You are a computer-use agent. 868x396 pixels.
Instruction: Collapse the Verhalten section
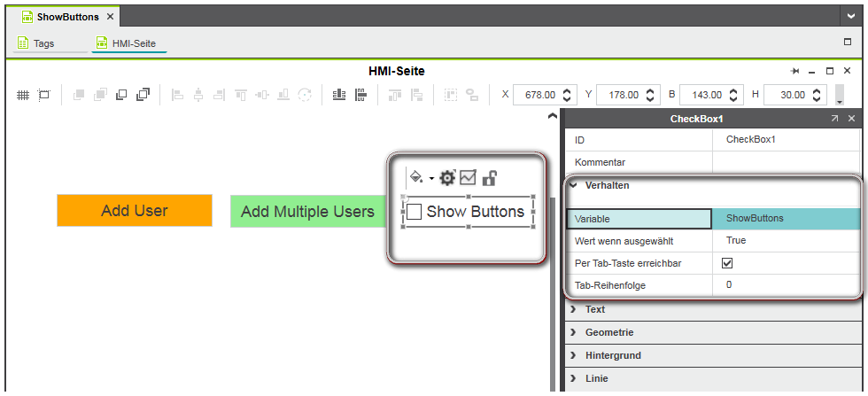(574, 186)
